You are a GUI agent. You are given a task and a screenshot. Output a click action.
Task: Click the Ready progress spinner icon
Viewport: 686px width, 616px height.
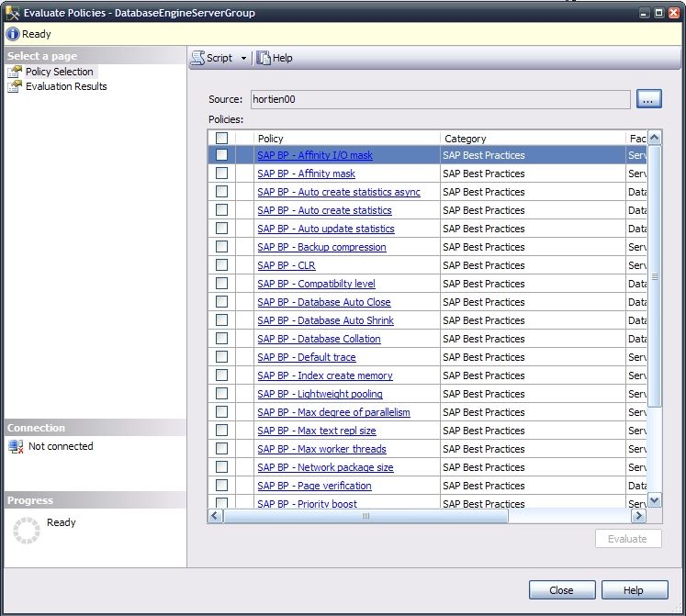point(27,530)
